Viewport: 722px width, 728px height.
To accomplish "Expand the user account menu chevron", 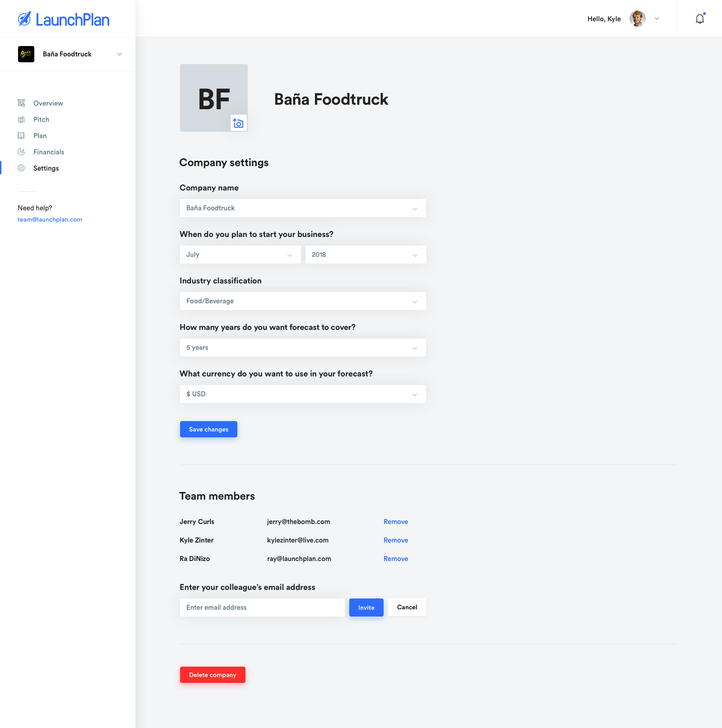I will (x=657, y=19).
